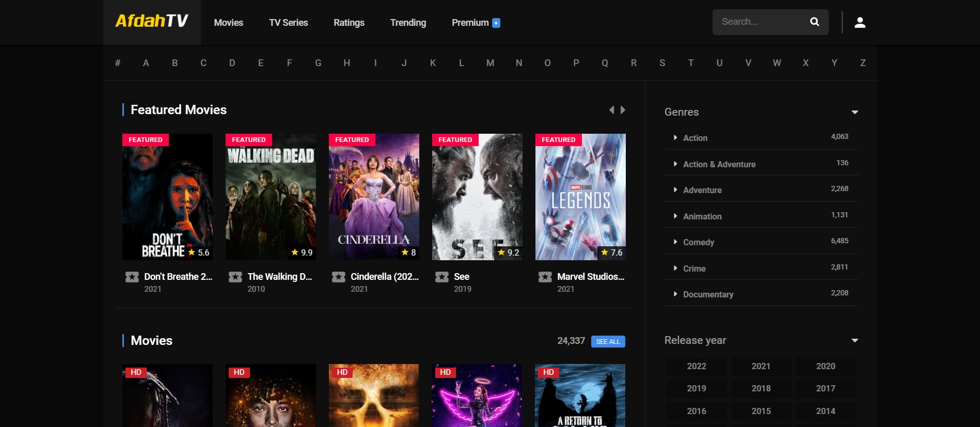Image resolution: width=980 pixels, height=427 pixels.
Task: Filter titles by # symbol
Action: [118, 63]
